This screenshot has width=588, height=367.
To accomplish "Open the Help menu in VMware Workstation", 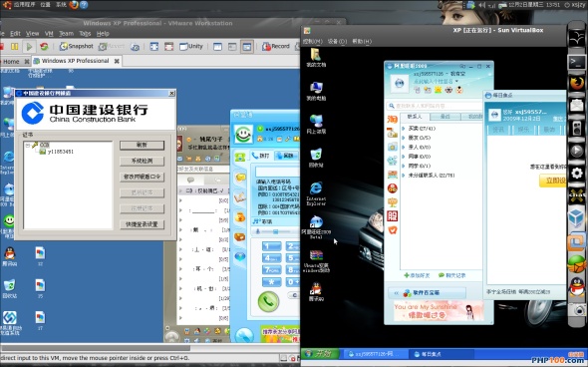I will tap(103, 33).
